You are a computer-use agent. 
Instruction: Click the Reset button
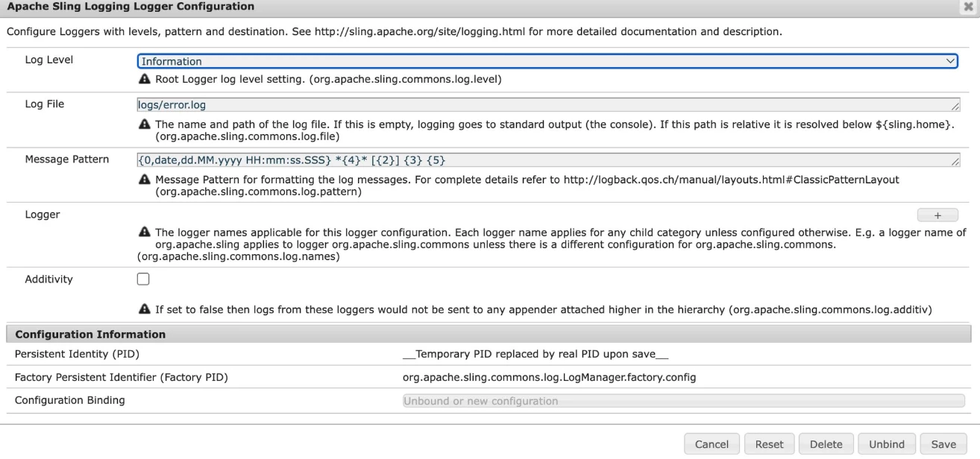coord(769,444)
